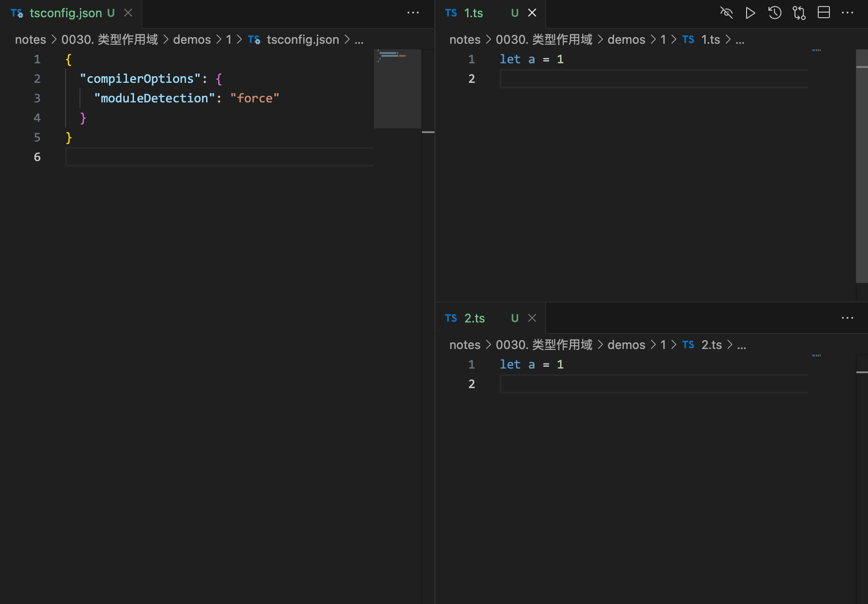Toggle the crossed-out eye visibility icon
The image size is (868, 604).
click(726, 13)
